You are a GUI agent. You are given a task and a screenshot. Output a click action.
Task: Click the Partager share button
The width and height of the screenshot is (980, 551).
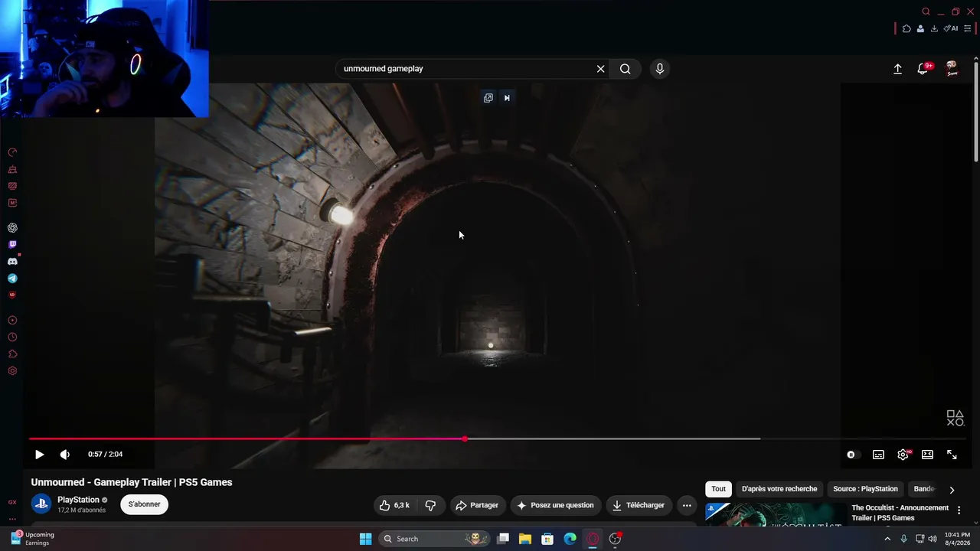point(477,505)
